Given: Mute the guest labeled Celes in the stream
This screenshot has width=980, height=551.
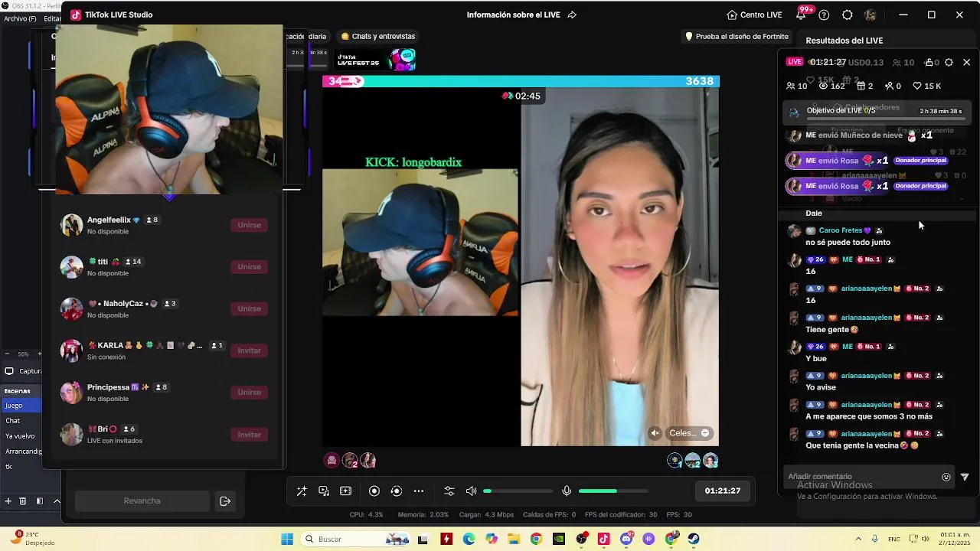Looking at the screenshot, I should 655,433.
